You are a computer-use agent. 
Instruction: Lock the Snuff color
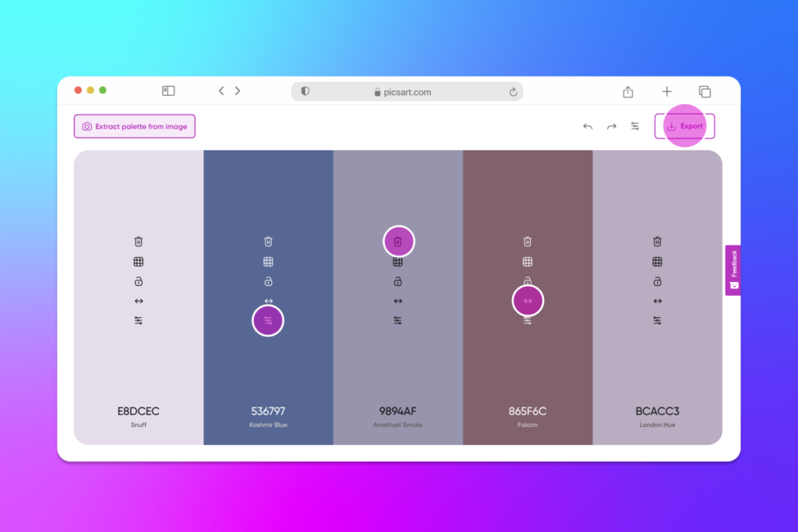(138, 280)
